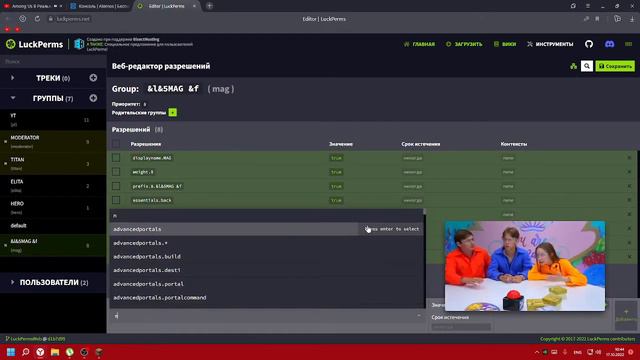The image size is (640, 360).
Task: Expand the ПОЛЬЗОВАТЕЛИ section arrow
Action: coord(13,282)
